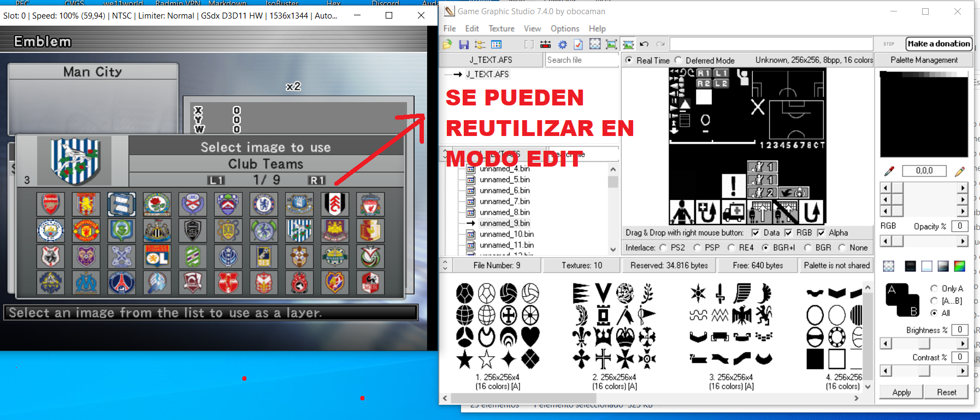
Task: Open a file with the folder icon
Action: [x=447, y=44]
